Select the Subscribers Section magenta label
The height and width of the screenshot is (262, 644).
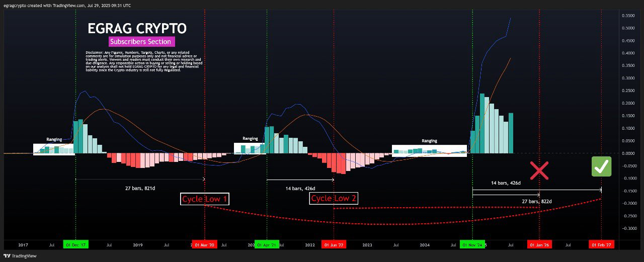pos(142,42)
